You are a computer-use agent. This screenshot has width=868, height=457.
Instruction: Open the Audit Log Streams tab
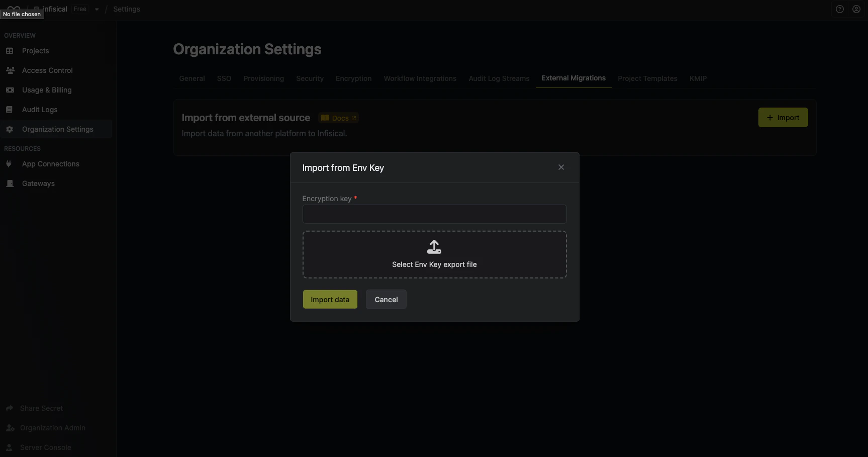pyautogui.click(x=499, y=78)
